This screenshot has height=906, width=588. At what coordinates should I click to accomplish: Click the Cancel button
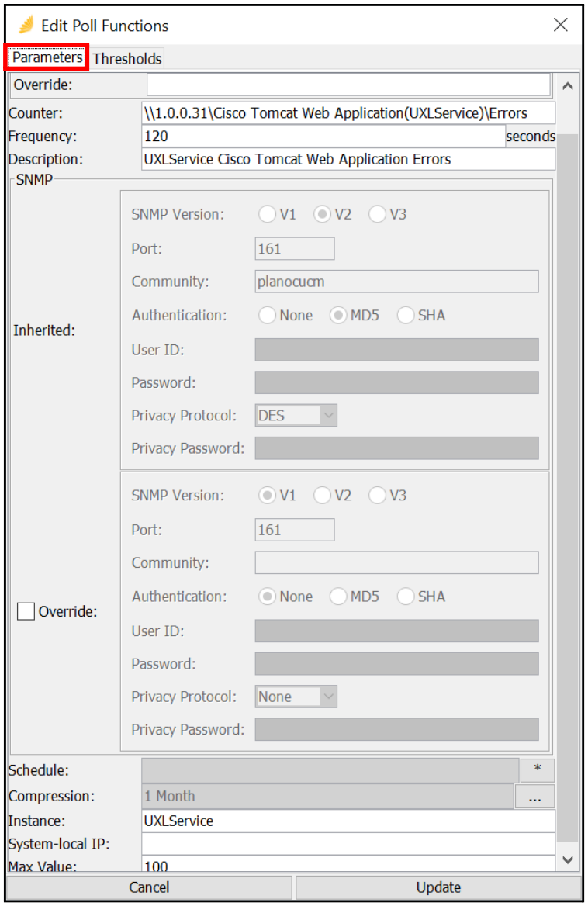coord(149,887)
